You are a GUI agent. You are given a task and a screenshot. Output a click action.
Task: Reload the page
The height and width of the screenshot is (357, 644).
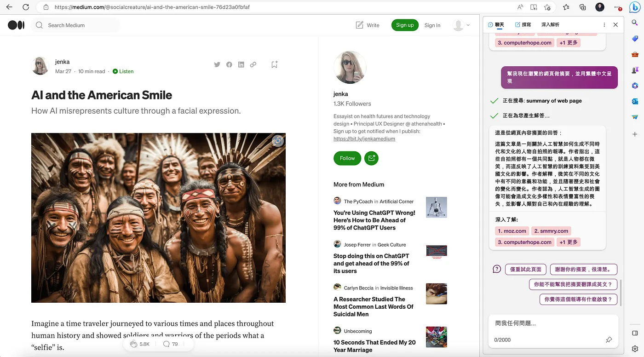[x=26, y=7]
